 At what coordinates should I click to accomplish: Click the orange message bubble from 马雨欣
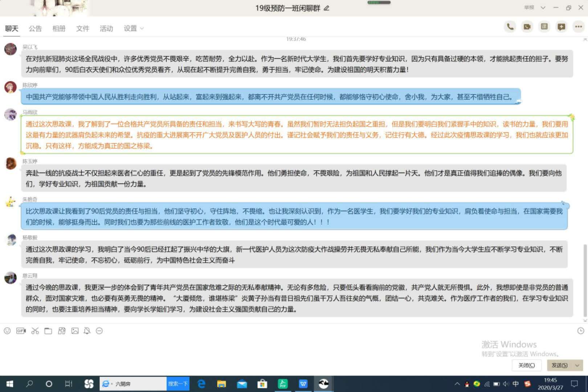[x=297, y=135]
